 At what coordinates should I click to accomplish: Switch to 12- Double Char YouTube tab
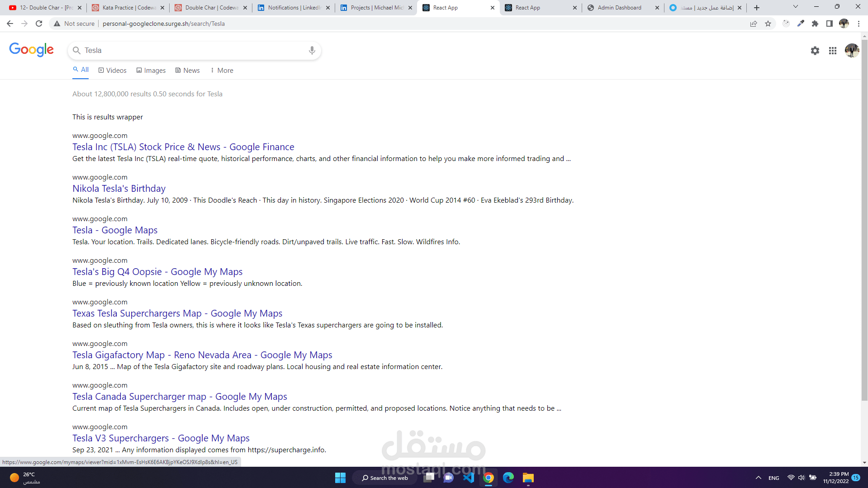tap(45, 8)
